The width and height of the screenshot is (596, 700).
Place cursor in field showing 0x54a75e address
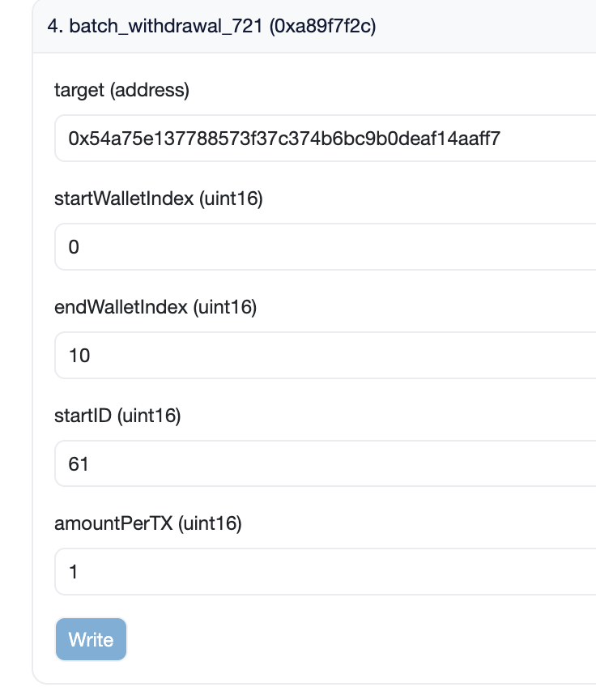pyautogui.click(x=326, y=139)
